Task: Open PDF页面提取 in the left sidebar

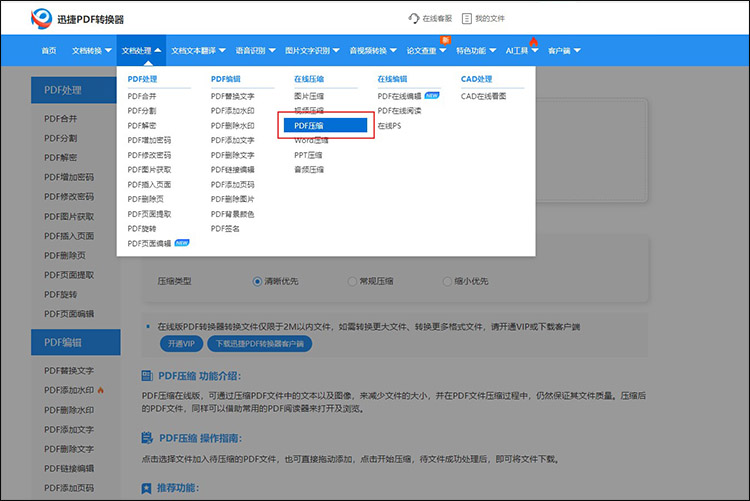Action: tap(69, 275)
